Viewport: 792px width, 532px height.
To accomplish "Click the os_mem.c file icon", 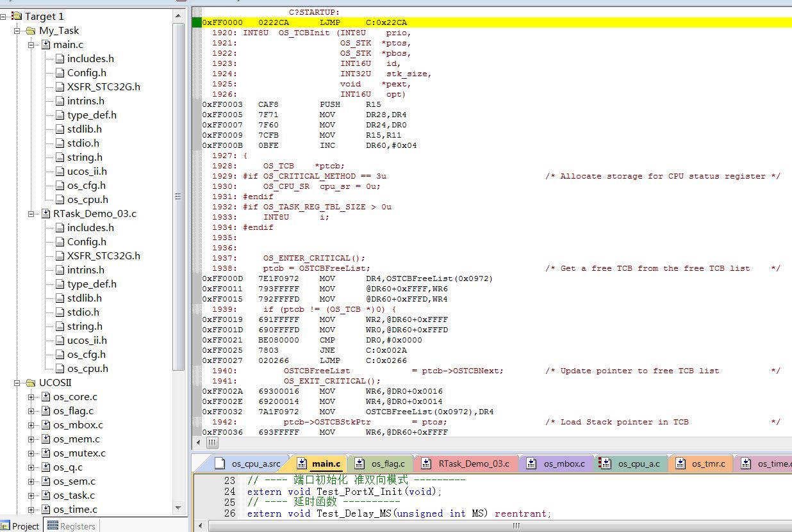I will point(45,439).
